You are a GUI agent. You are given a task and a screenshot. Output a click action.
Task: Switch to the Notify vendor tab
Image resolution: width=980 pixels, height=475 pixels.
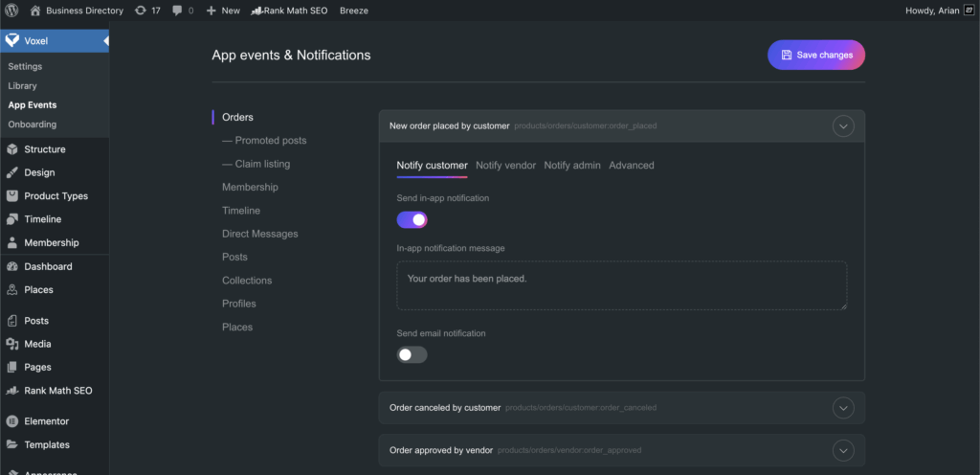[505, 166]
